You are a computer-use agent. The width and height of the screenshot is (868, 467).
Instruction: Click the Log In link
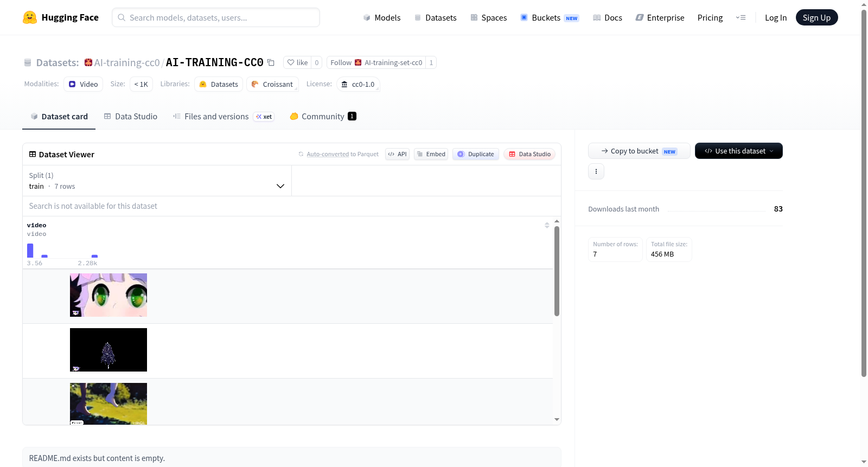(x=776, y=17)
